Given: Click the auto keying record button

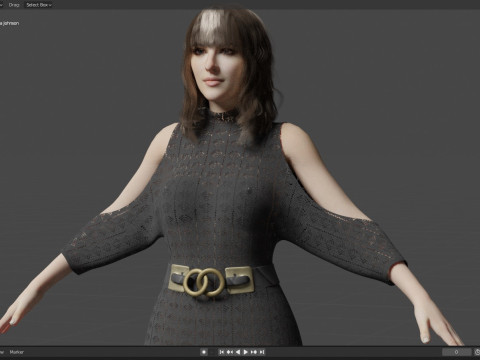Looking at the screenshot, I should [204, 352].
